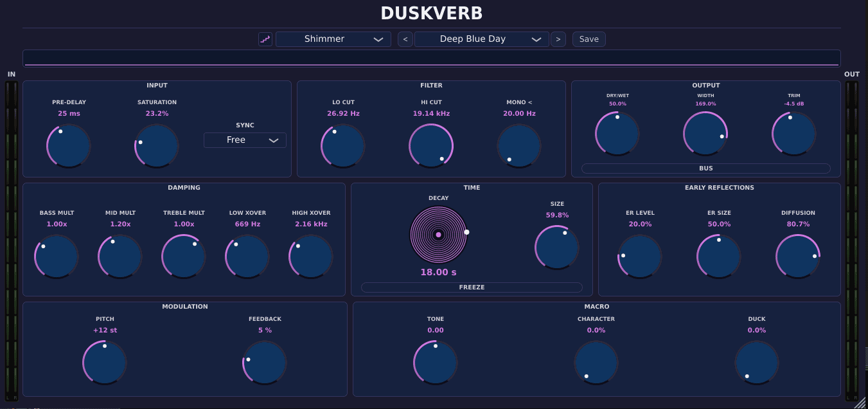Click the Treble Mult knob
The width and height of the screenshot is (868, 409).
click(x=184, y=256)
